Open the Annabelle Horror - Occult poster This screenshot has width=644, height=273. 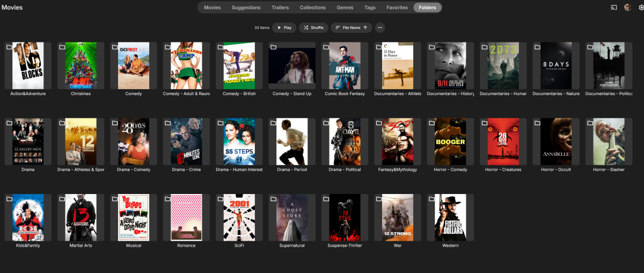(556, 141)
